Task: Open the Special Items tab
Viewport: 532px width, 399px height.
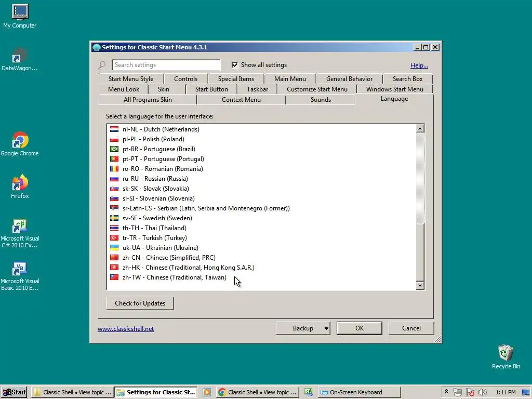Action: pos(236,79)
